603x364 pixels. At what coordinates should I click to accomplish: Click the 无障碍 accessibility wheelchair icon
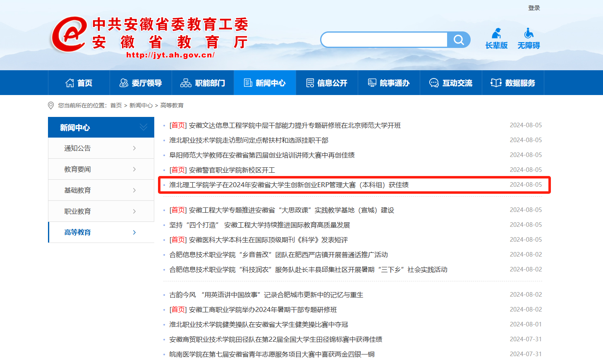pos(529,34)
